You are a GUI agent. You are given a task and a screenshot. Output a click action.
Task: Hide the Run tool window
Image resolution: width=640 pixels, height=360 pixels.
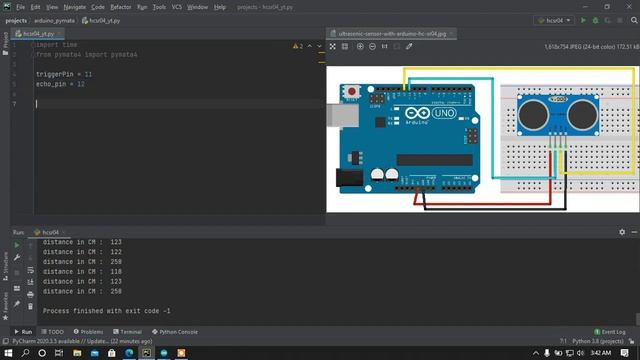(634, 232)
